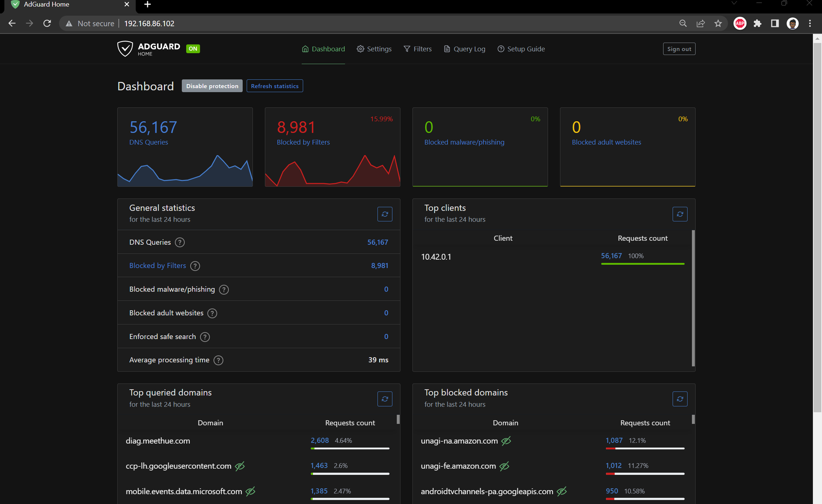Image resolution: width=822 pixels, height=504 pixels.
Task: Refresh the General statistics panel
Action: tap(385, 214)
